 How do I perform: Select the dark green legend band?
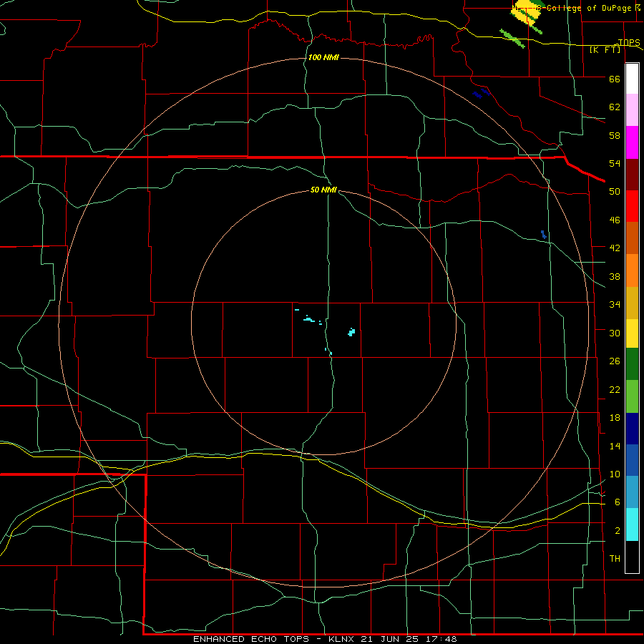coord(632,364)
